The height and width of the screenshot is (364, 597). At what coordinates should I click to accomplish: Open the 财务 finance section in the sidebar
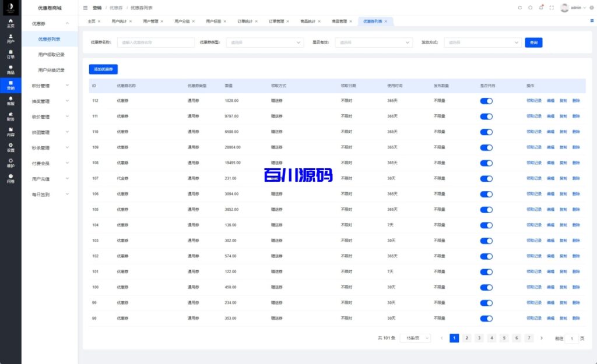coord(10,116)
